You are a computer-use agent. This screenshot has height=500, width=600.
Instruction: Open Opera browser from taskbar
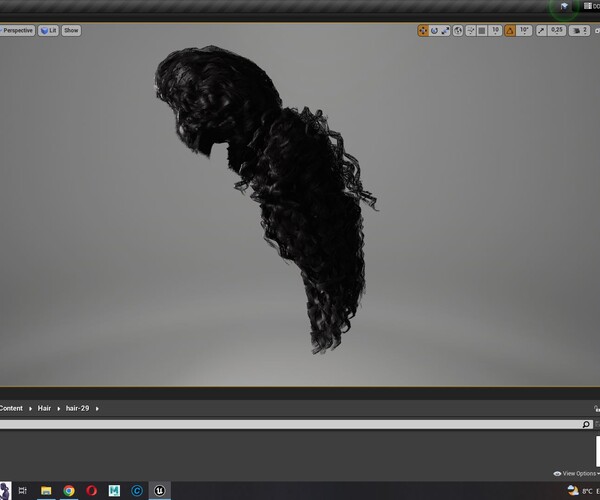coord(91,490)
